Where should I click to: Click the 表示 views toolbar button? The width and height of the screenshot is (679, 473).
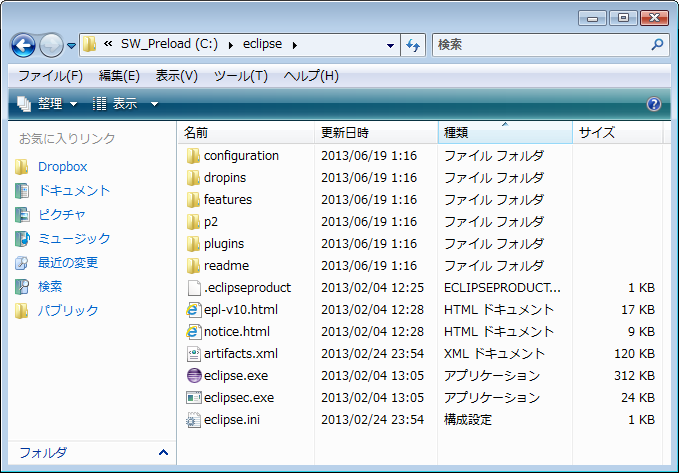(115, 104)
